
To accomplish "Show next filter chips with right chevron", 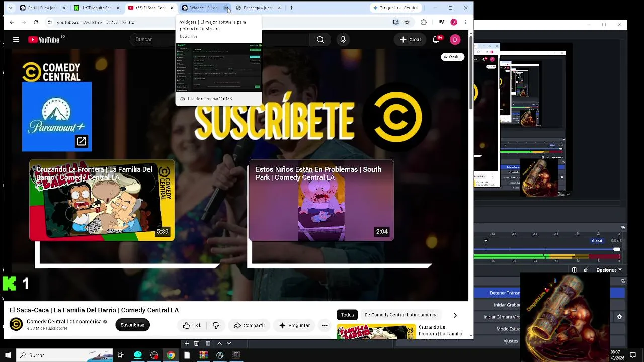I will pos(455,315).
